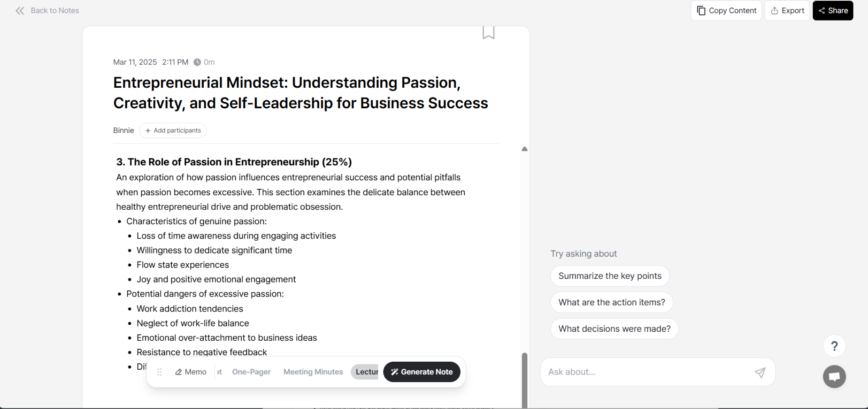Click the question mark help icon
Image resolution: width=868 pixels, height=409 pixels.
point(834,346)
